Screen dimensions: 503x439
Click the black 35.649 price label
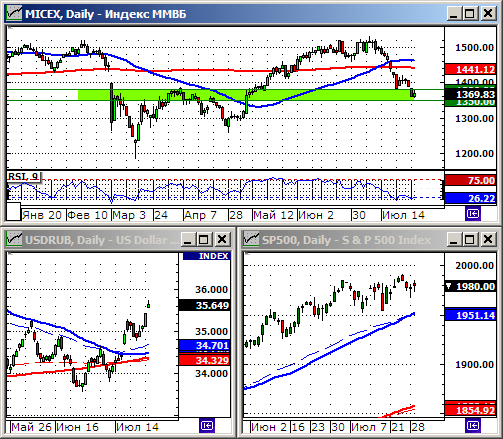205,305
